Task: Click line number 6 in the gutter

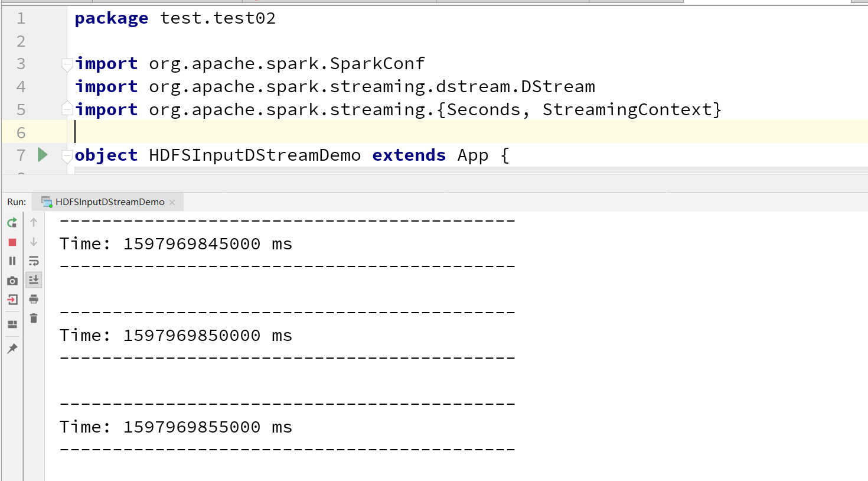Action: coord(21,132)
